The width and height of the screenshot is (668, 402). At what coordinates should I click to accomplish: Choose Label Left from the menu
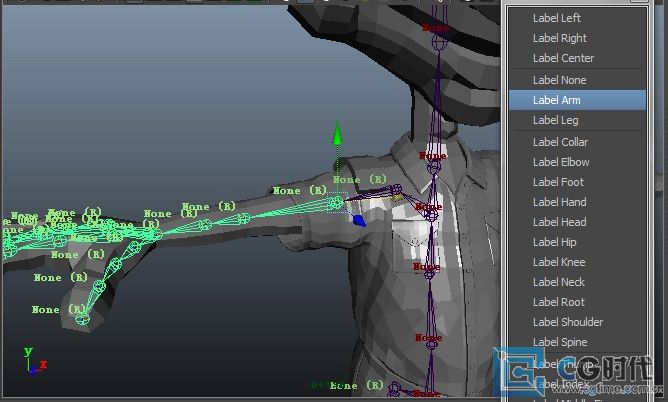click(x=577, y=18)
